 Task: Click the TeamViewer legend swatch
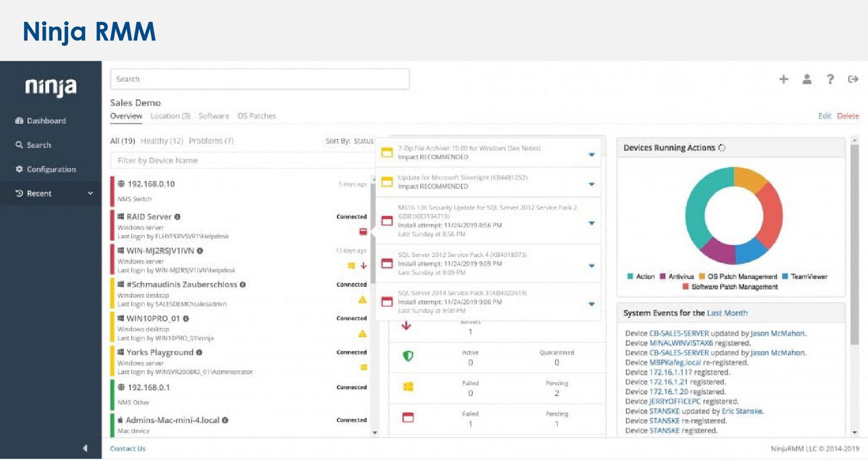point(785,276)
